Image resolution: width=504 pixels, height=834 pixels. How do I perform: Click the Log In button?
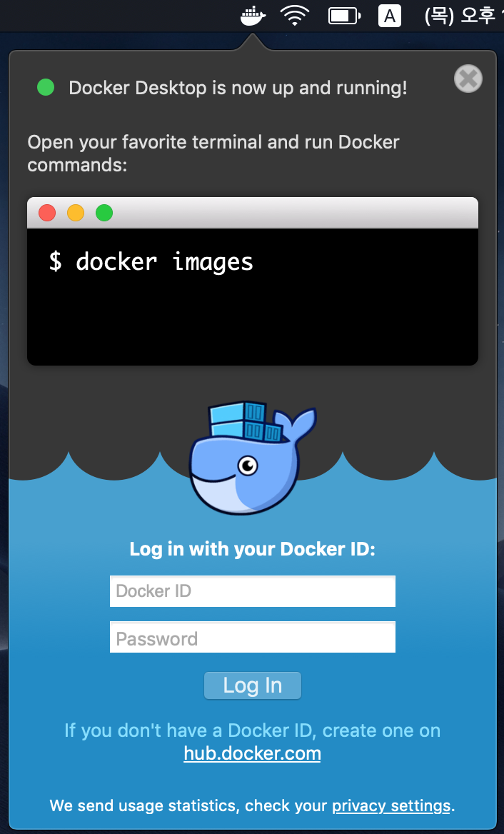[253, 685]
